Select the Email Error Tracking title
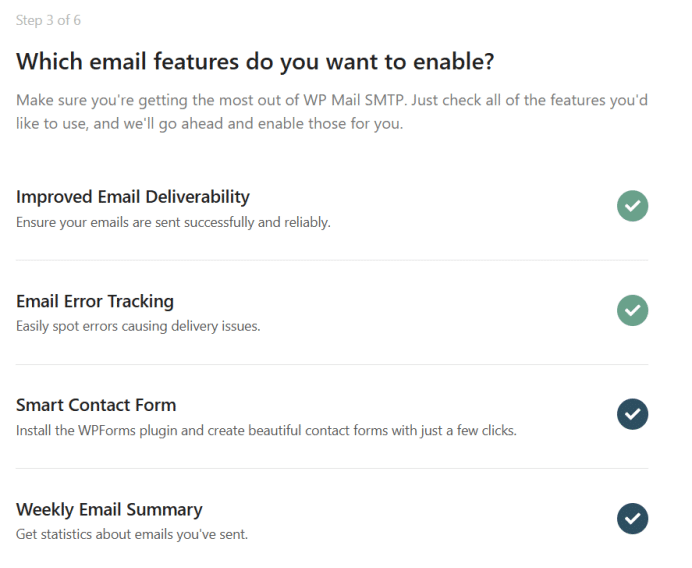692x568 pixels. (x=95, y=301)
